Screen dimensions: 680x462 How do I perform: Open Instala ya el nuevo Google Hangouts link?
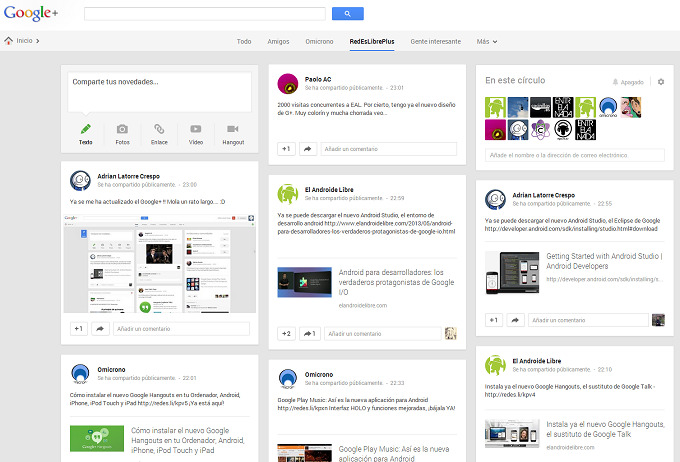605,429
